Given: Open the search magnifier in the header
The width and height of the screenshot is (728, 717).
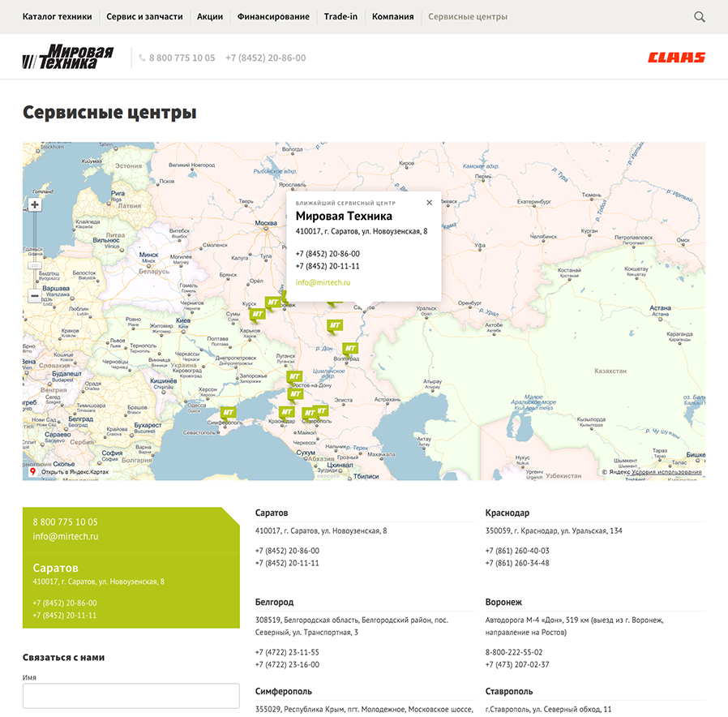Looking at the screenshot, I should point(700,16).
